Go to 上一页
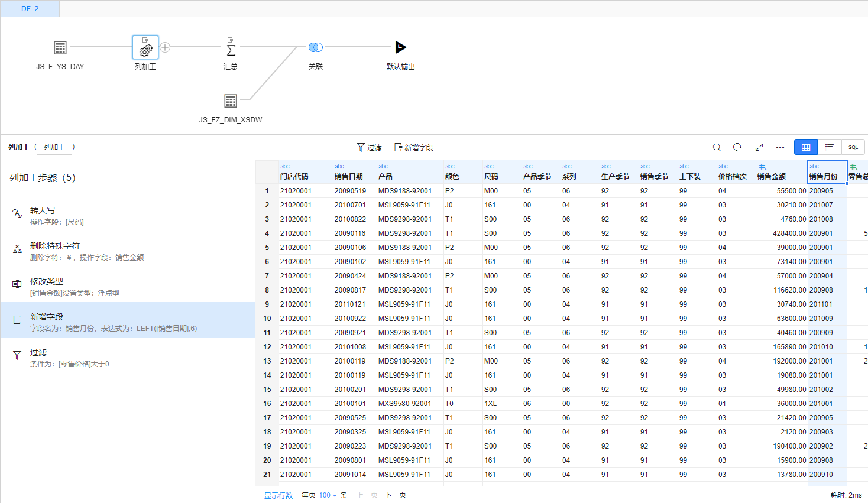Viewport: 868px width, 503px height. coord(367,495)
